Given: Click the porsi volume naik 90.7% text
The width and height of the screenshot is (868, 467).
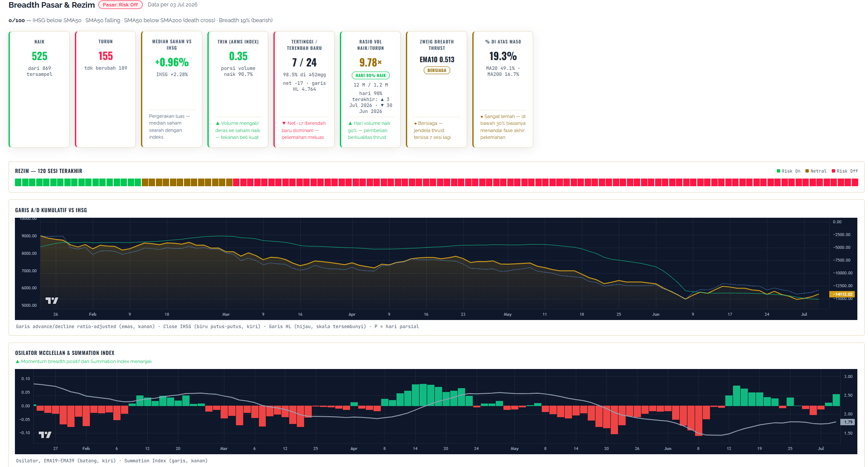Looking at the screenshot, I should pyautogui.click(x=238, y=71).
